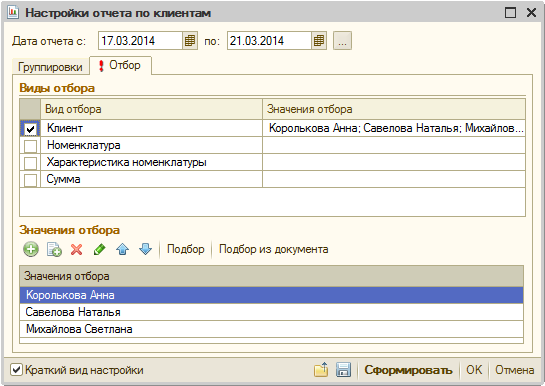Uncheck the Клиент filter checkbox
Screen dimensions: 545x386
[x=30, y=129]
